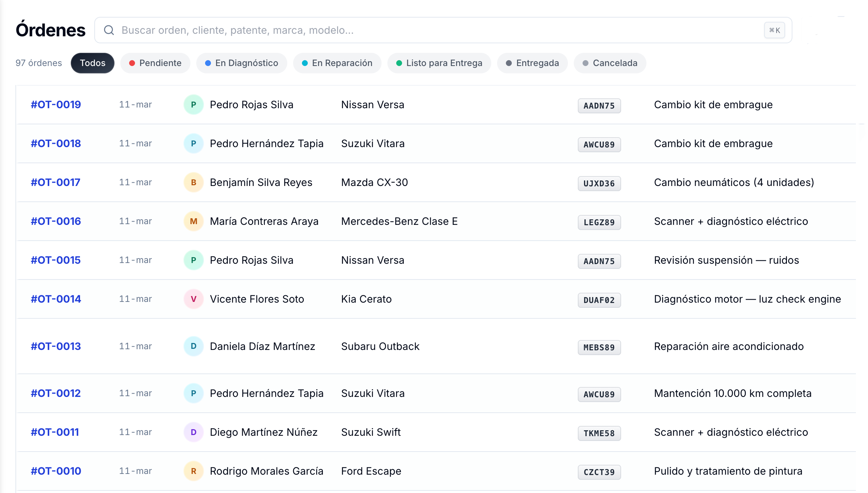868x493 pixels.
Task: Filter orders by Listo para Entrega
Action: tap(439, 63)
